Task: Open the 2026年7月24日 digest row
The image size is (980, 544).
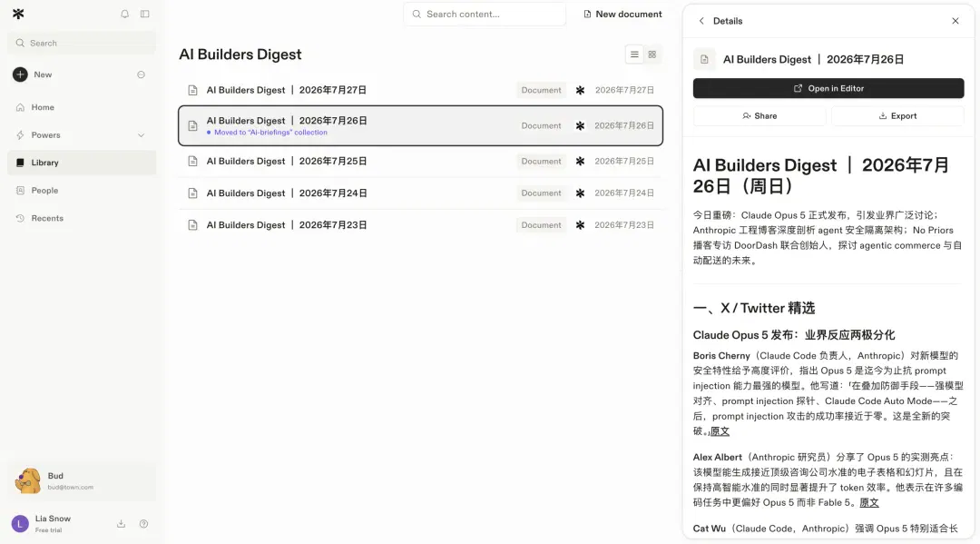Action: (421, 193)
